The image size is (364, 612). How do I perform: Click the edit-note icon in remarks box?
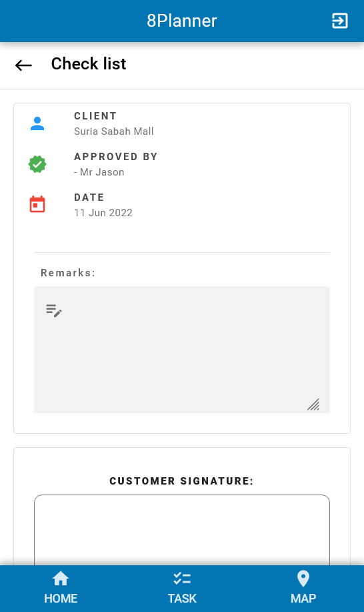pyautogui.click(x=54, y=311)
